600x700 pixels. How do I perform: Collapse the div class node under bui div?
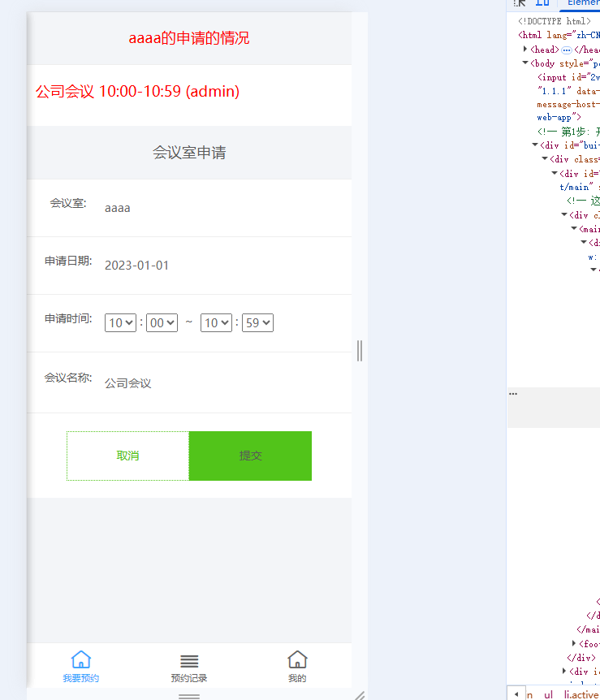(x=545, y=158)
